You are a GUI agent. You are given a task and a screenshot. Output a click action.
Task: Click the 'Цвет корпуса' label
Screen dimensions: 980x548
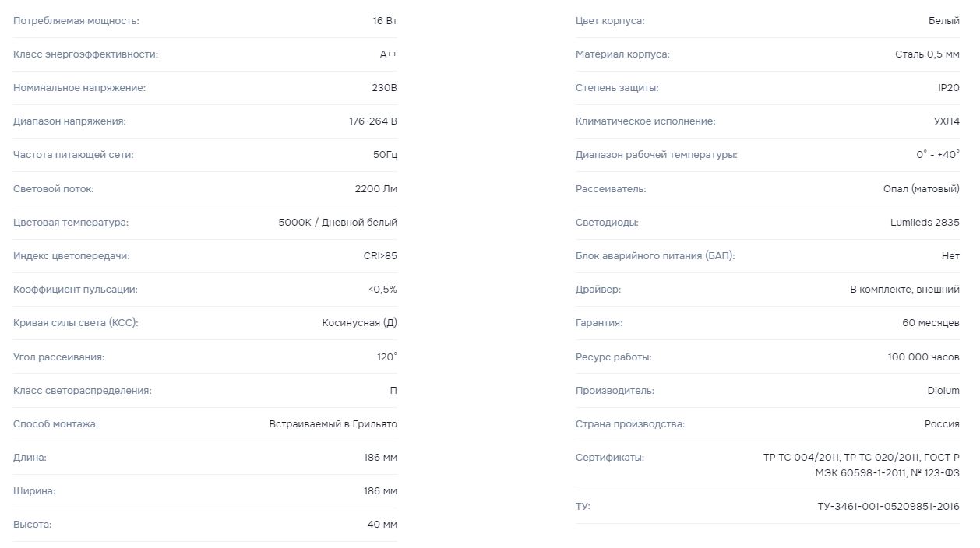(610, 21)
